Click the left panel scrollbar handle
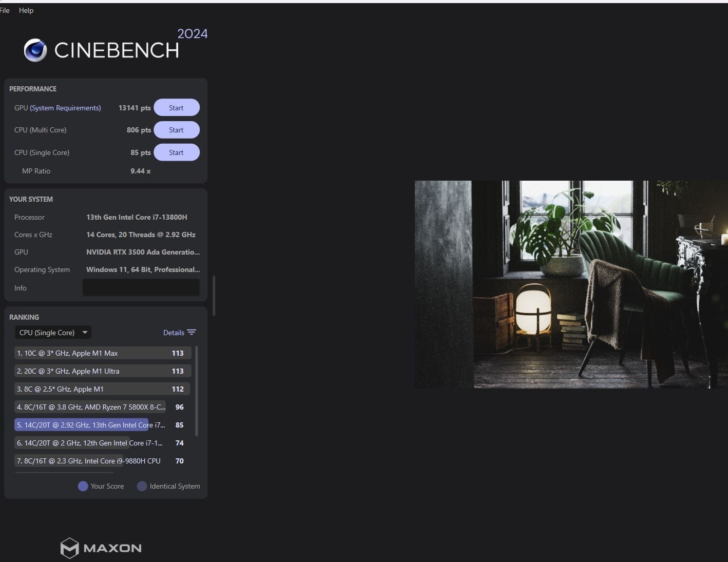This screenshot has height=562, width=728. [214, 296]
